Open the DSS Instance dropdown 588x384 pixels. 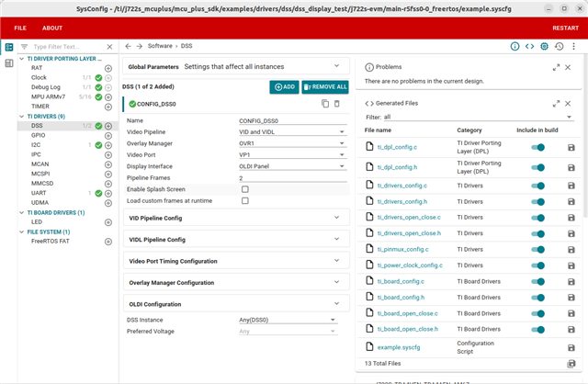click(288, 320)
